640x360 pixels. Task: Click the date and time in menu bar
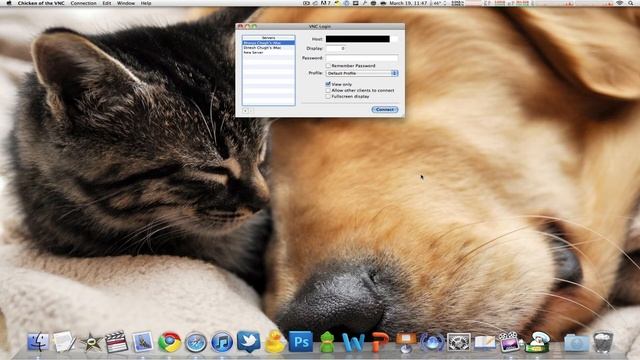point(408,3)
